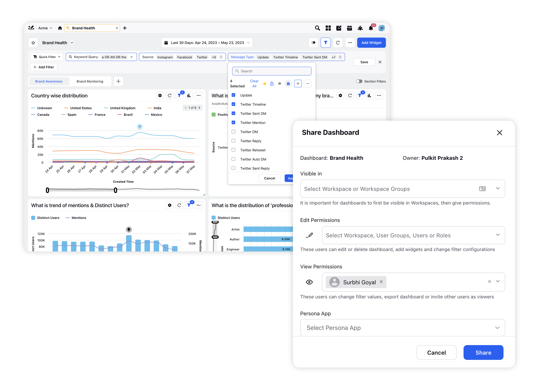The height and width of the screenshot is (392, 537).
Task: Refresh the Brand Health dashboard
Action: 338,43
